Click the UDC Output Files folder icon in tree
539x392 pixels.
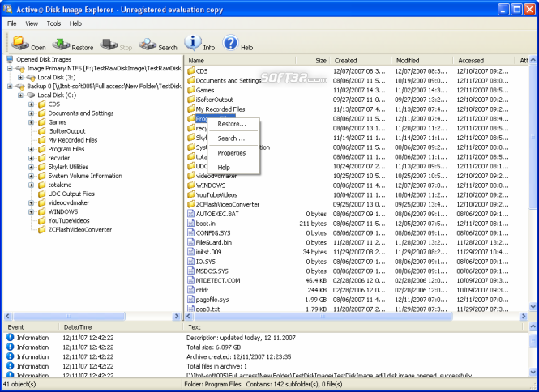[42, 194]
